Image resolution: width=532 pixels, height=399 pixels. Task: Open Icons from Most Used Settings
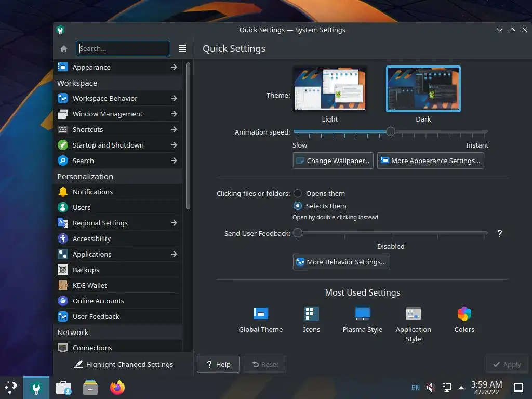pos(312,320)
